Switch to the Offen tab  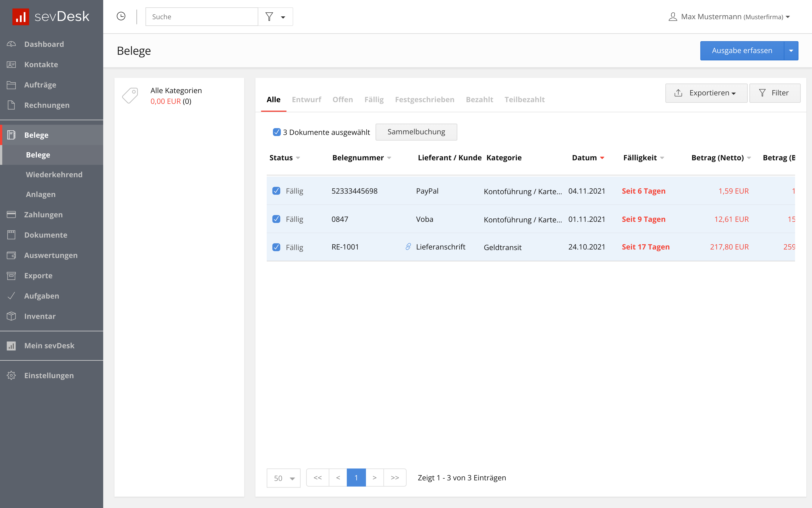coord(343,100)
